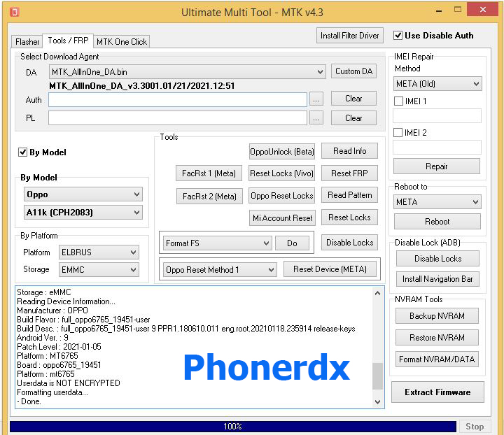Click Install Filter Driver button
This screenshot has height=435, width=504.
[x=350, y=36]
